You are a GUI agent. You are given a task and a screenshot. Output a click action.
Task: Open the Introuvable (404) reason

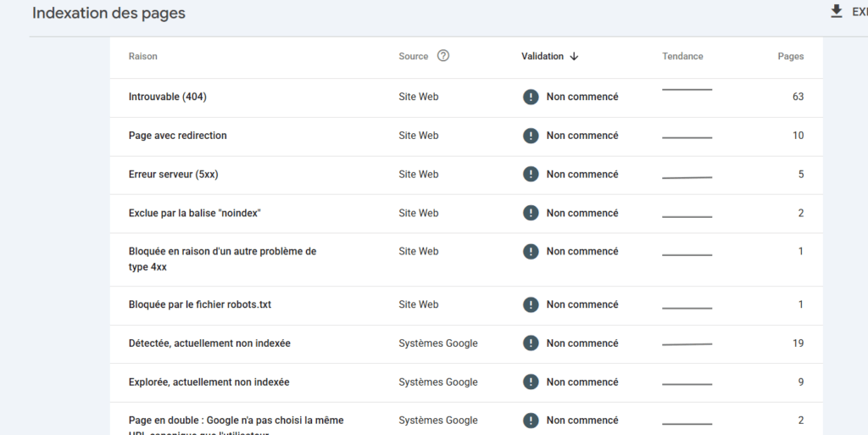168,97
